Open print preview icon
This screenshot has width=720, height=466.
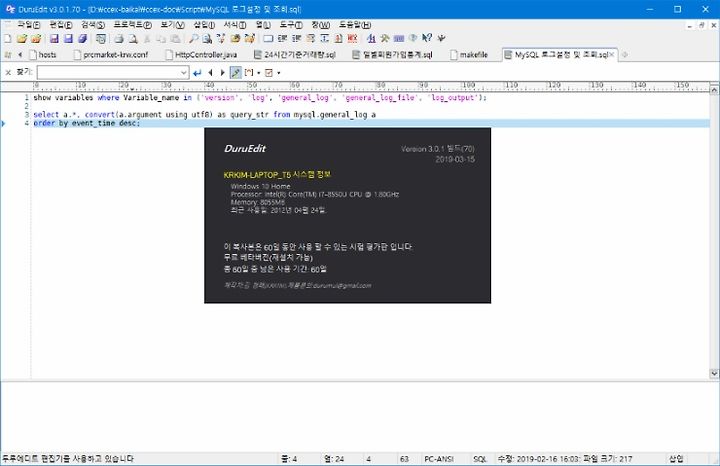(x=133, y=39)
